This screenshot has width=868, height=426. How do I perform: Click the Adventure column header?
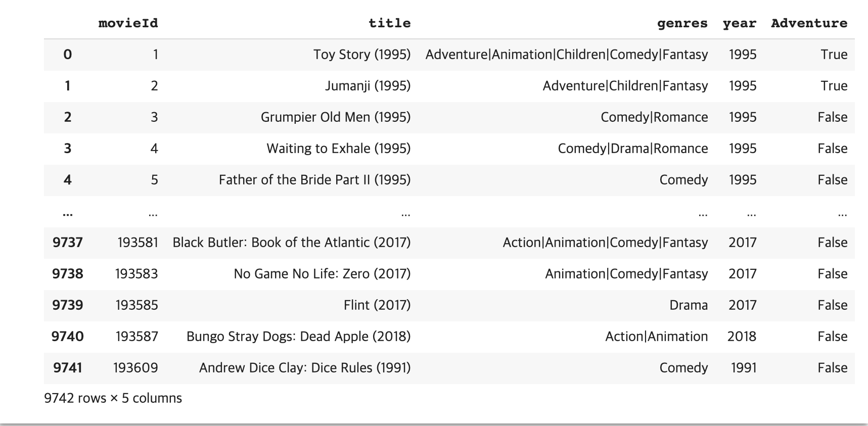click(x=809, y=23)
